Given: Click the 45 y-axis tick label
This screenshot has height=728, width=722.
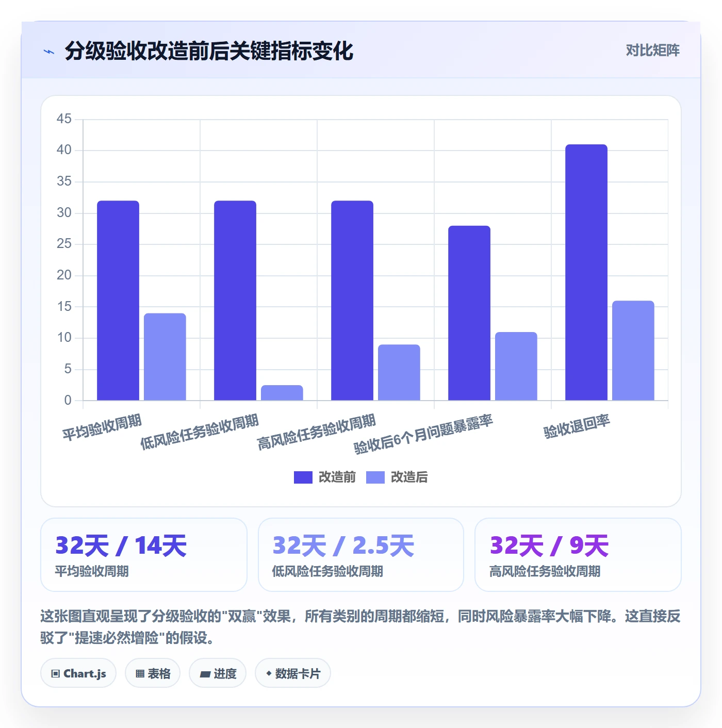Looking at the screenshot, I should coord(64,119).
